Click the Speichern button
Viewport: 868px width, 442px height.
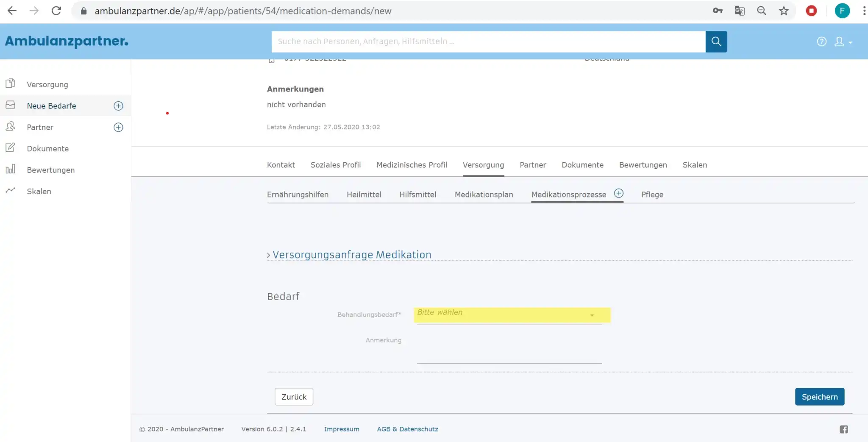819,397
